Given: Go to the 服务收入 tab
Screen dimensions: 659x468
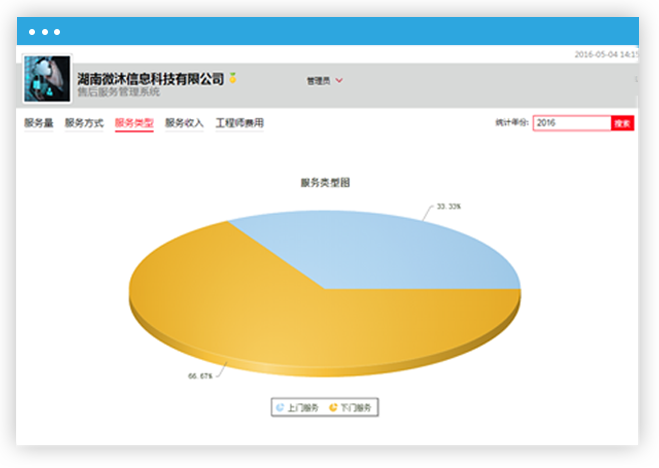Looking at the screenshot, I should (184, 123).
